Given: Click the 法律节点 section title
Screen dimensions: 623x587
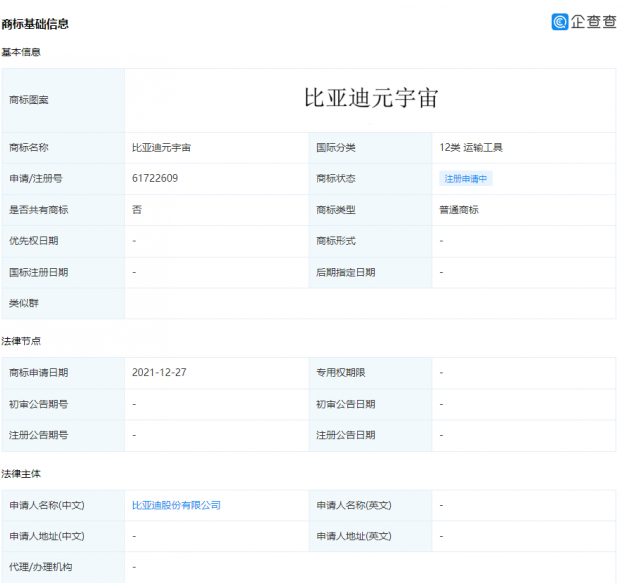Looking at the screenshot, I should pos(21,341).
